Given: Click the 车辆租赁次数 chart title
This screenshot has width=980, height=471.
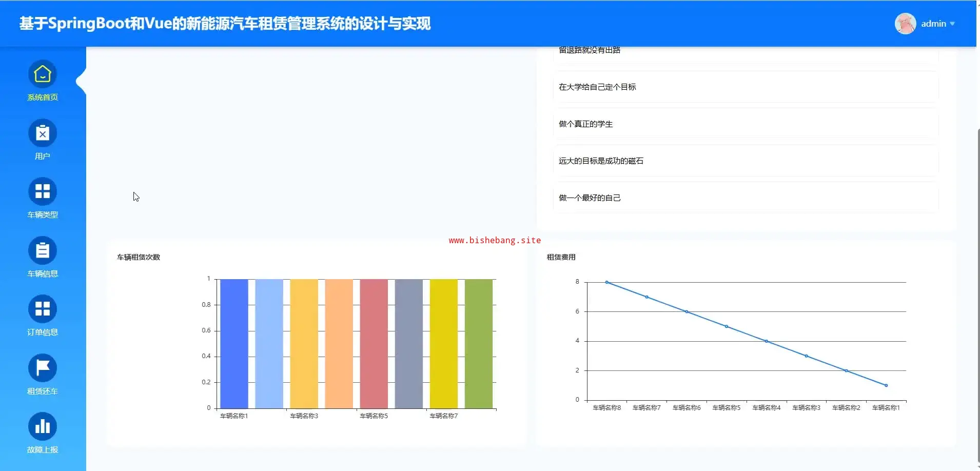Looking at the screenshot, I should point(139,257).
